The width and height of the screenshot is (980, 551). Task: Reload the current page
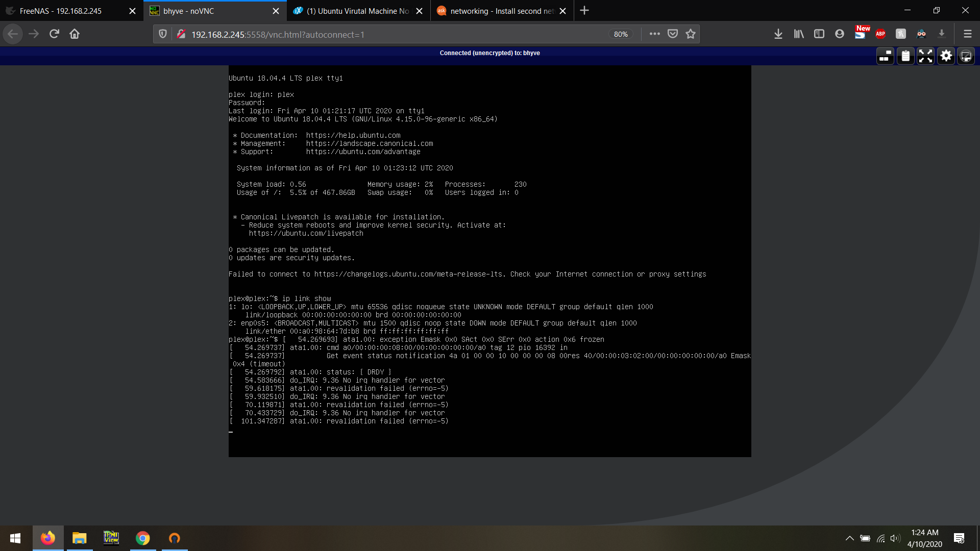click(x=54, y=34)
